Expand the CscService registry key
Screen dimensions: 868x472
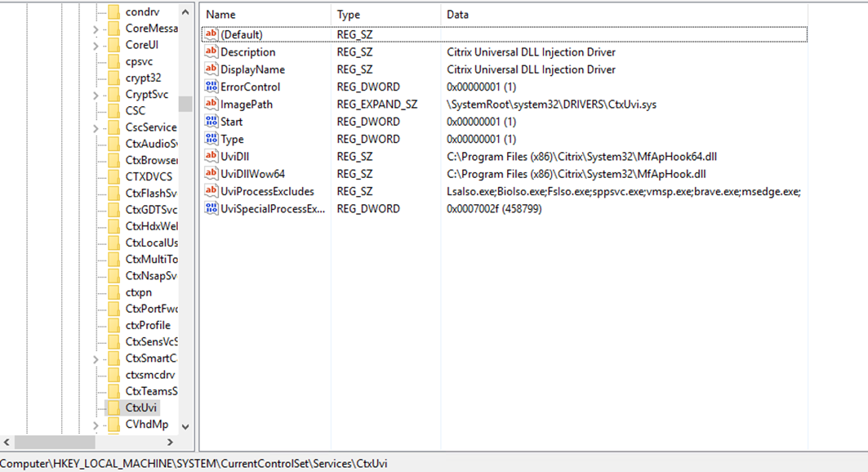96,128
